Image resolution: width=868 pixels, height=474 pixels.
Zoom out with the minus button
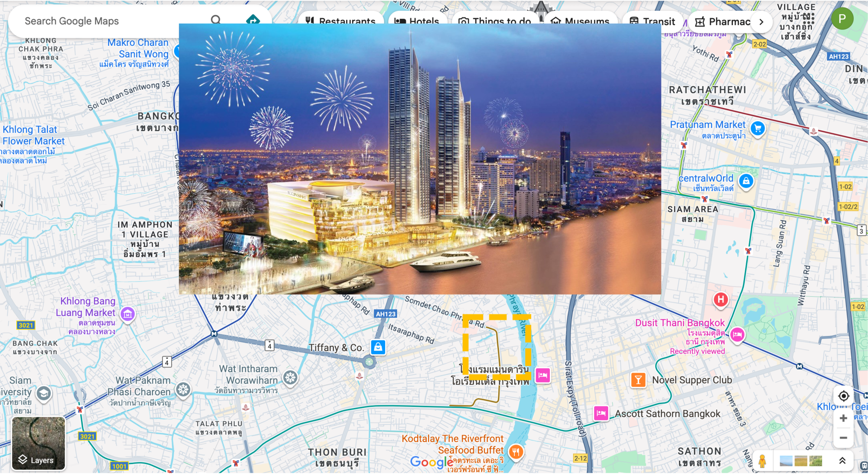pyautogui.click(x=843, y=438)
